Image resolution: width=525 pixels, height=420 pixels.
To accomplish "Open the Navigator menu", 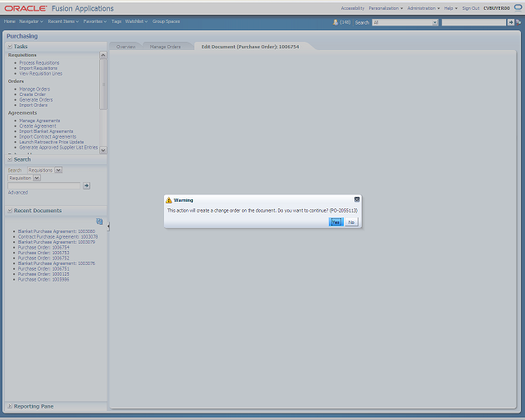I will click(x=31, y=21).
